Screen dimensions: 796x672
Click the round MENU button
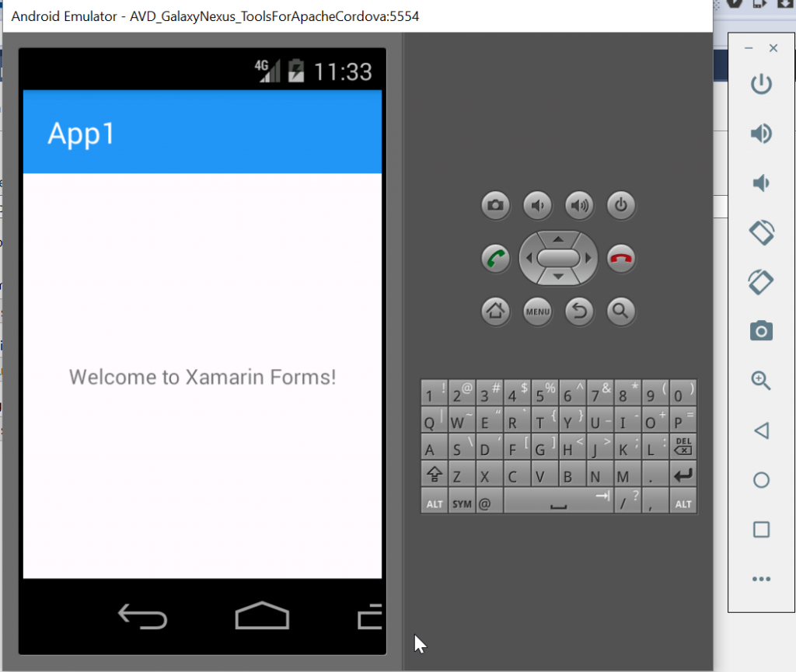537,311
